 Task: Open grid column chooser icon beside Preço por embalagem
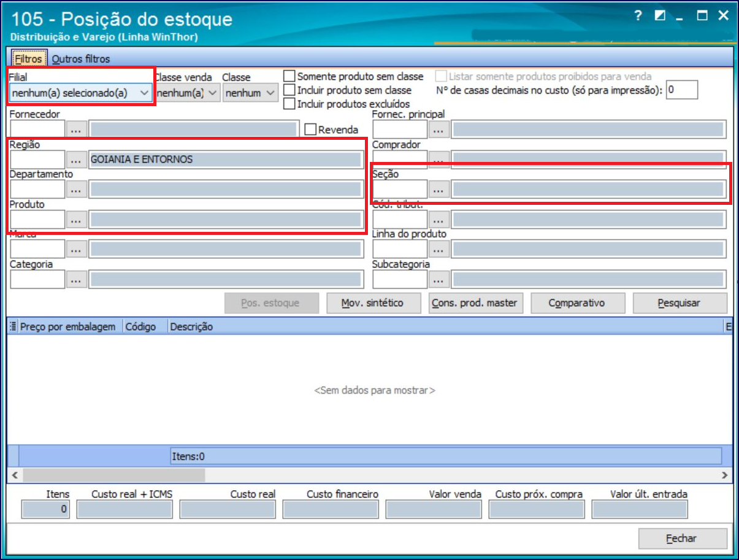[x=13, y=327]
